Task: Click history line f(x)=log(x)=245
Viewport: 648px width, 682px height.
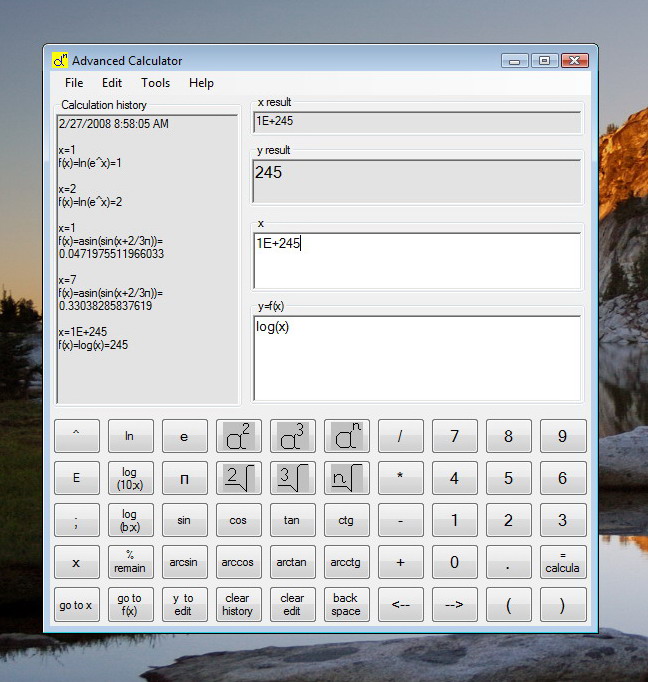Action: tap(93, 345)
